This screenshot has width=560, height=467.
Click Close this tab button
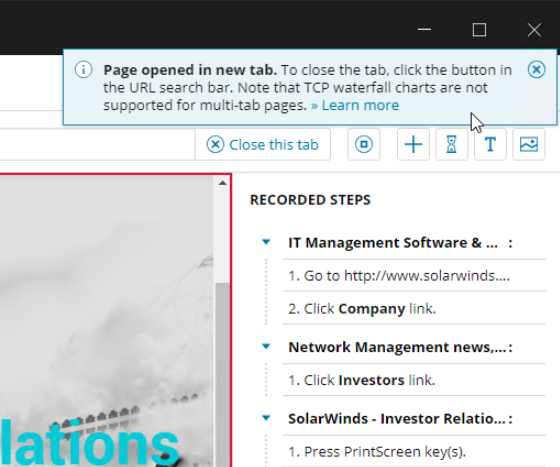(x=263, y=145)
